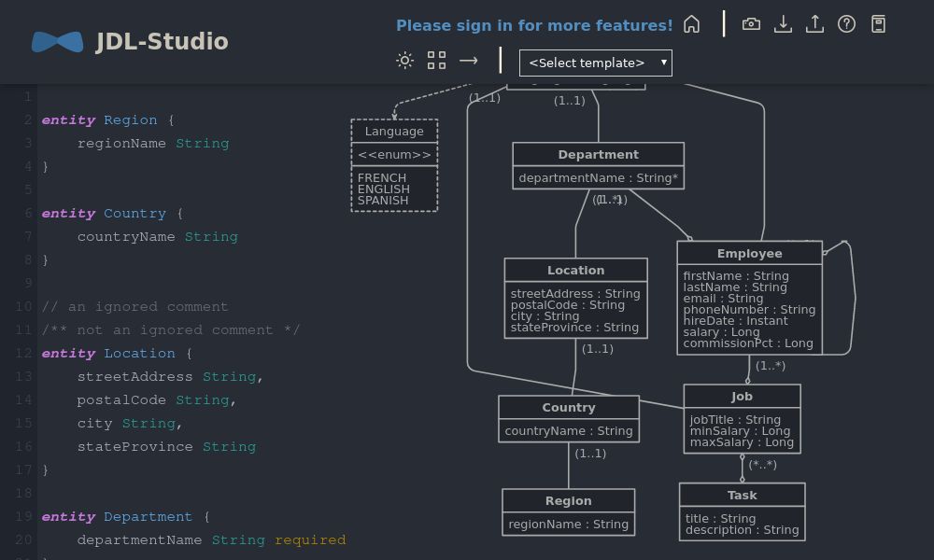Toggle light theme with the sun icon

pos(404,60)
